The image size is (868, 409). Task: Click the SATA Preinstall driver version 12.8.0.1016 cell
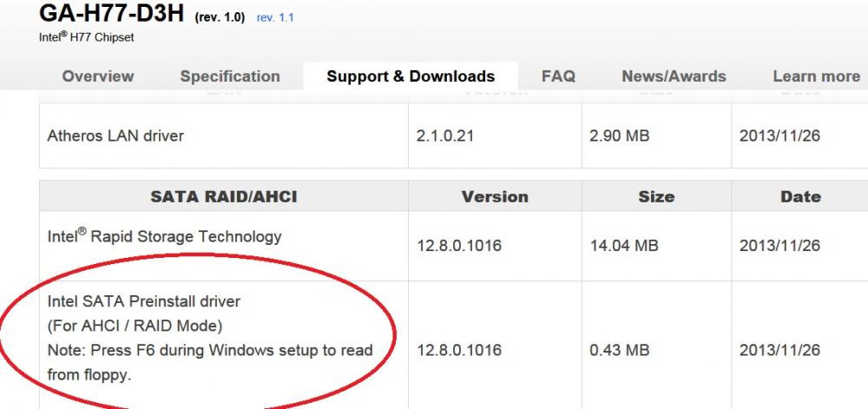click(x=459, y=350)
